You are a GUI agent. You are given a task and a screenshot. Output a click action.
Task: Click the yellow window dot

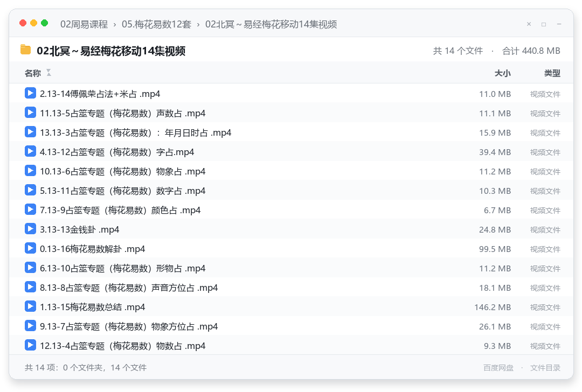34,23
